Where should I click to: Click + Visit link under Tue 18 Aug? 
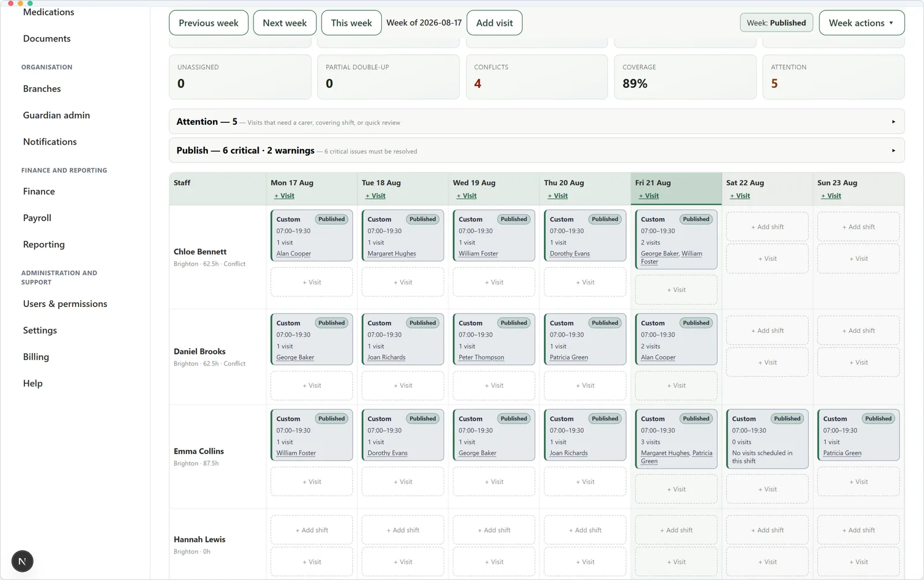(375, 196)
